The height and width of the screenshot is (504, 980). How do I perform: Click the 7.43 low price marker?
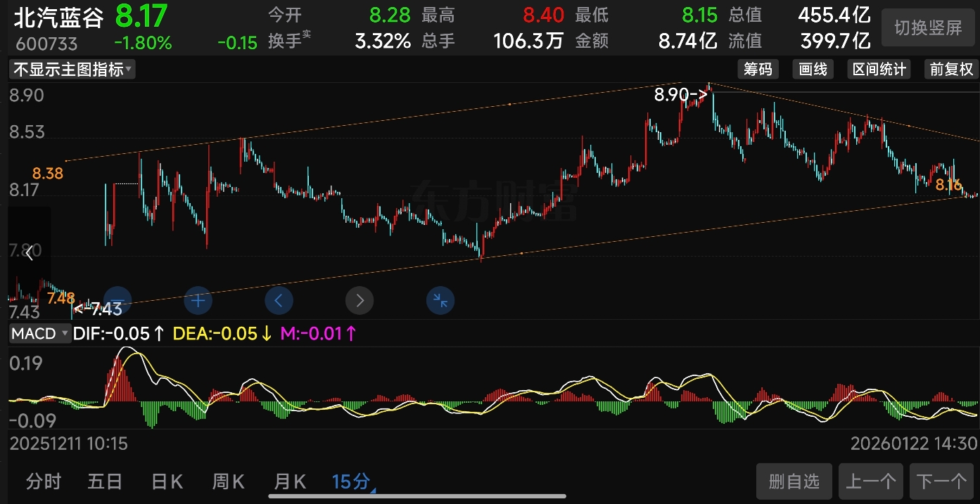98,309
